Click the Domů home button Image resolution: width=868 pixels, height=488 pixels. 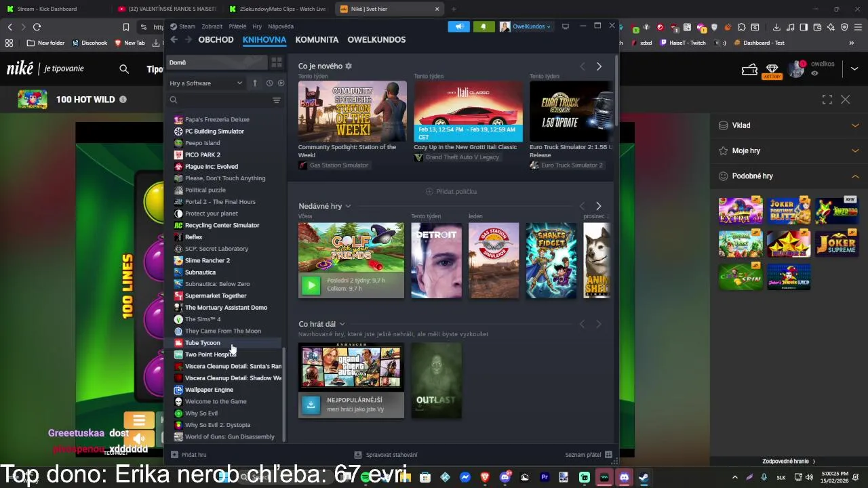click(217, 62)
